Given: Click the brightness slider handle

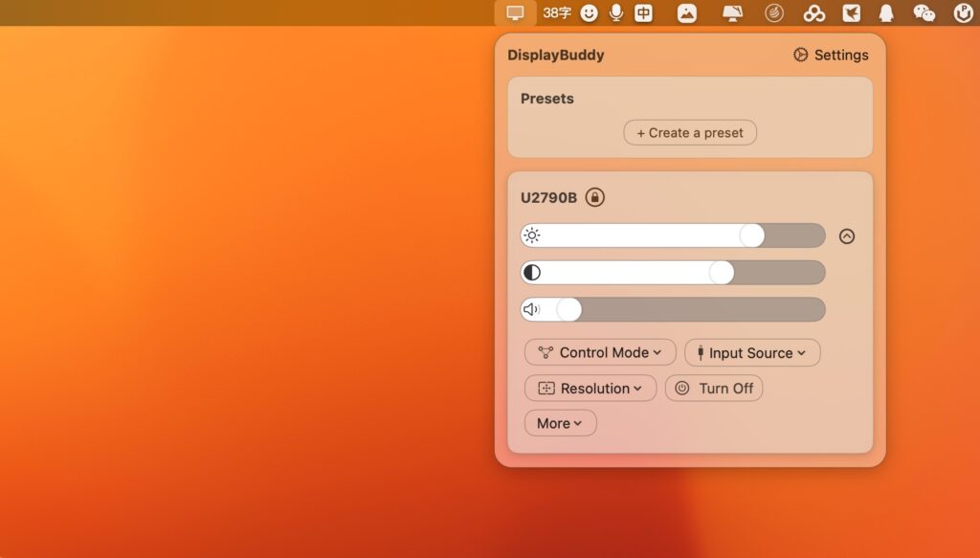Looking at the screenshot, I should (753, 234).
